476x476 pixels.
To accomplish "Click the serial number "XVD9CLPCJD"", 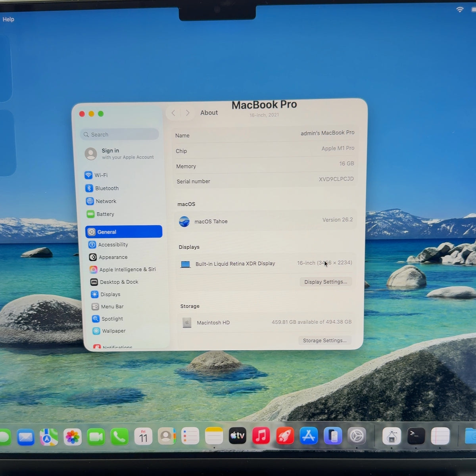I will [x=336, y=179].
